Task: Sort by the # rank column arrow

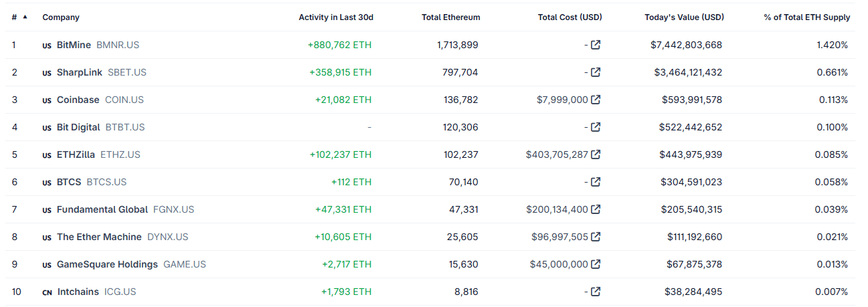Action: pyautogui.click(x=25, y=17)
